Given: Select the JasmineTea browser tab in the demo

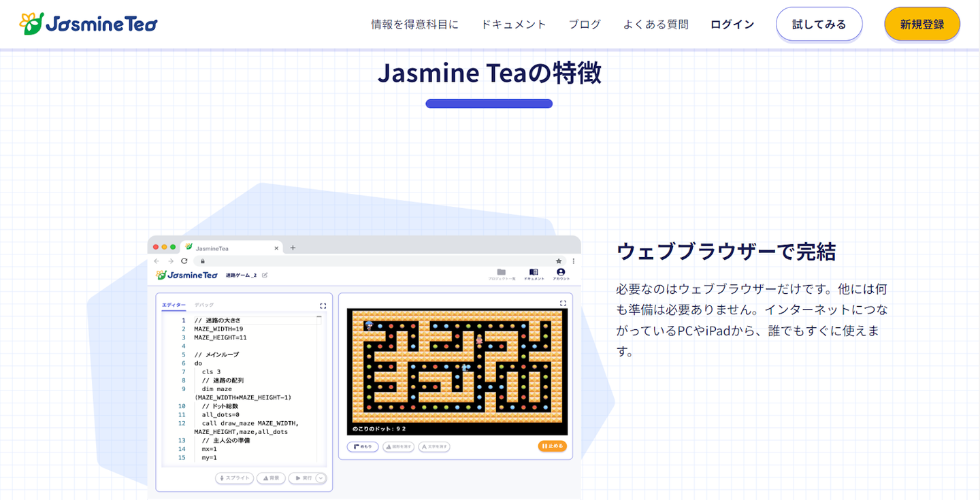Looking at the screenshot, I should 233,248.
